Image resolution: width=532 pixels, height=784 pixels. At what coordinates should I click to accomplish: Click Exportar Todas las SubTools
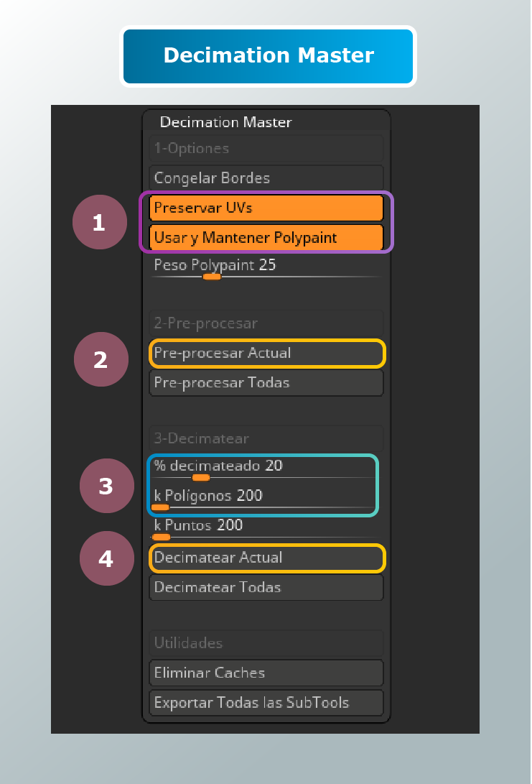coord(266,702)
